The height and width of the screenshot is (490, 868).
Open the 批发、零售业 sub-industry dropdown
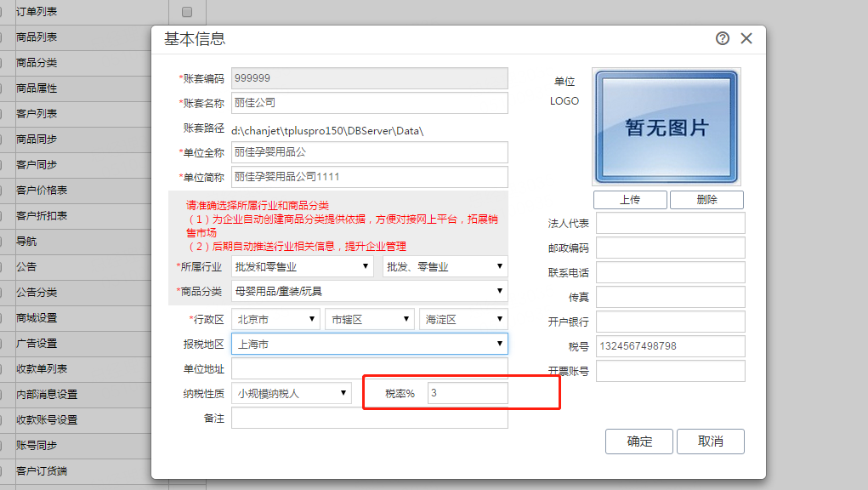click(445, 266)
